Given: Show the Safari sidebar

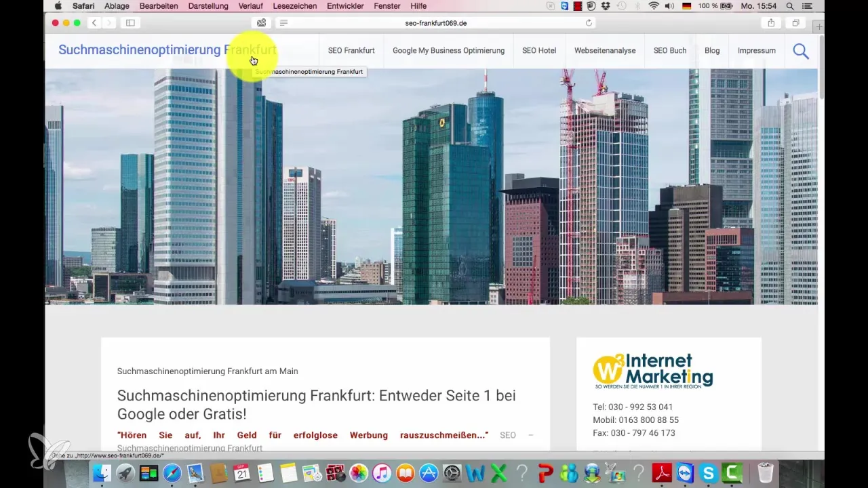Looking at the screenshot, I should 130,23.
